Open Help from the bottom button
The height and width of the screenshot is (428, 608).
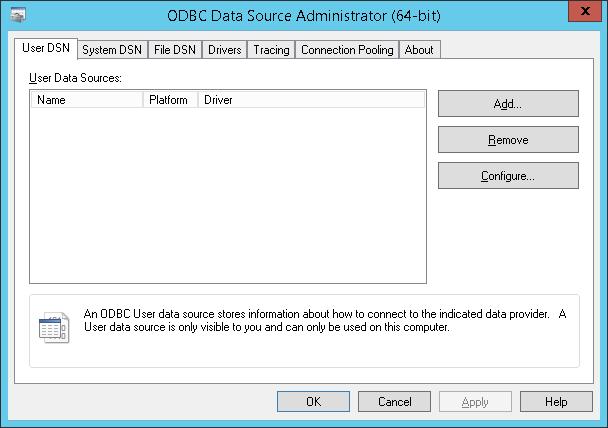(x=556, y=402)
